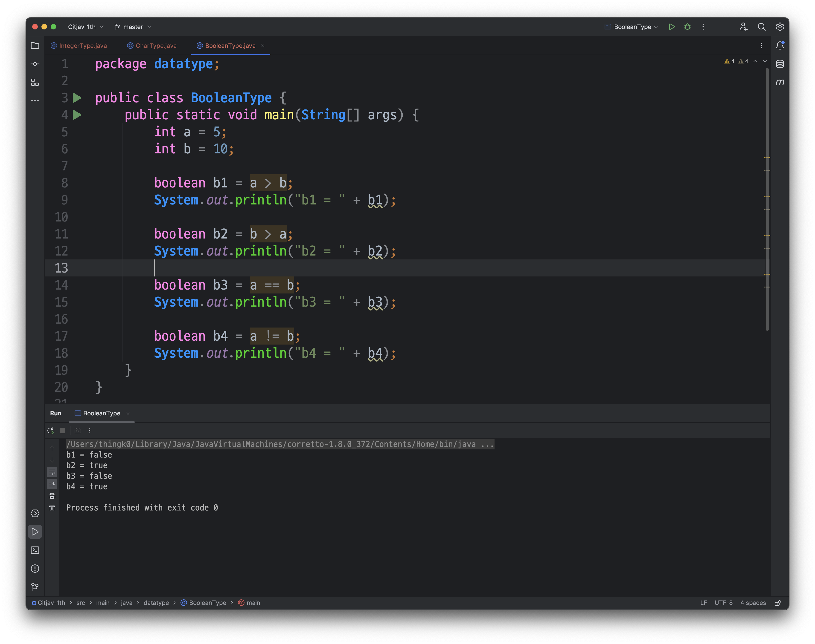This screenshot has height=644, width=815.
Task: Open the master branch dropdown
Action: pyautogui.click(x=133, y=27)
